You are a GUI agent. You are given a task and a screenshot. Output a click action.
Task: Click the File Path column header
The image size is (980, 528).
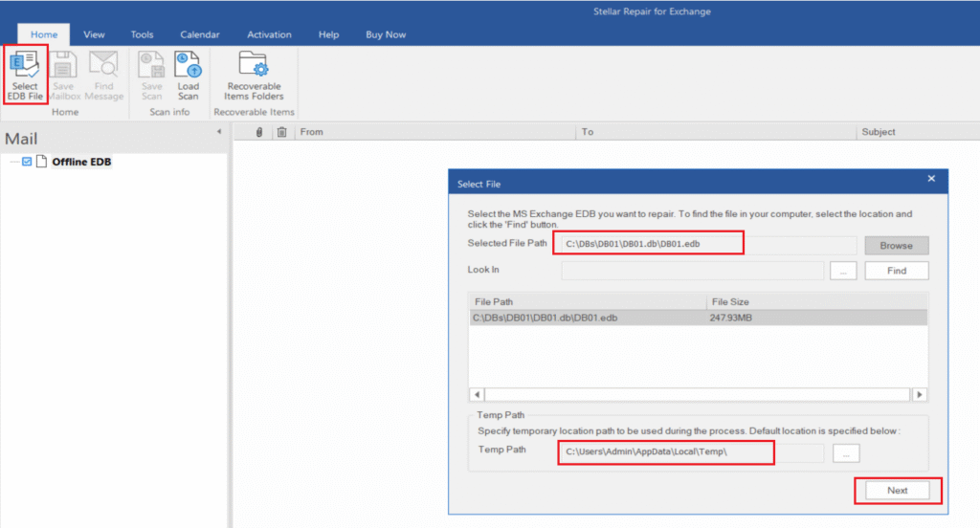click(x=588, y=302)
